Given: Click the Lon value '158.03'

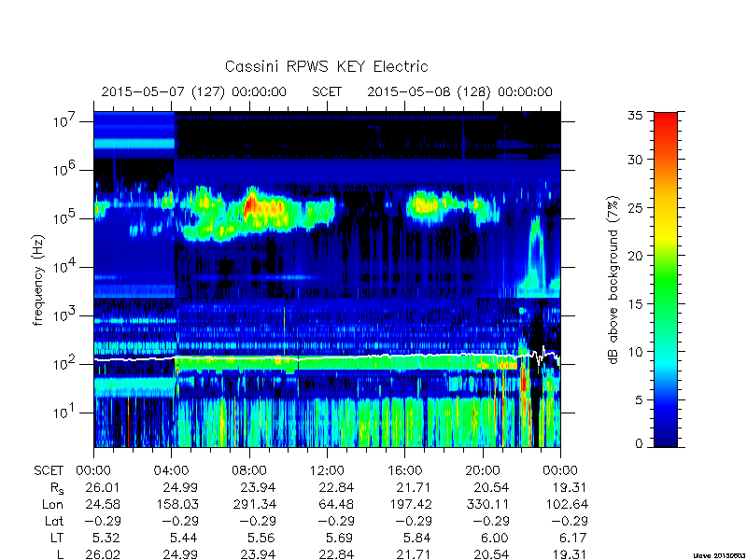Looking at the screenshot, I should point(176,504).
